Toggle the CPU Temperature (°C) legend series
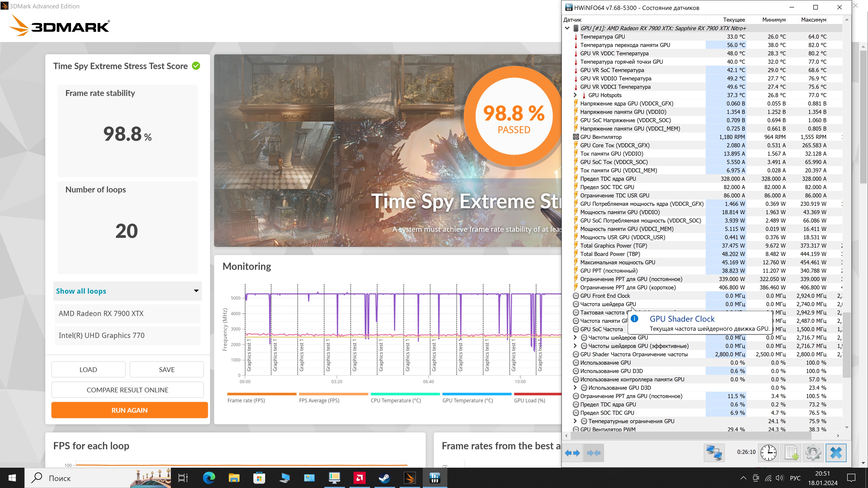Screen dimensions: 868x488 click(x=396, y=400)
